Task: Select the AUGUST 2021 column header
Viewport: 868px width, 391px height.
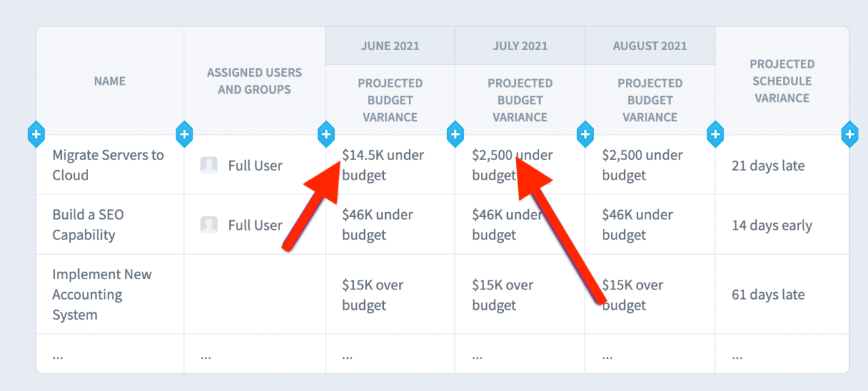Action: pos(649,45)
